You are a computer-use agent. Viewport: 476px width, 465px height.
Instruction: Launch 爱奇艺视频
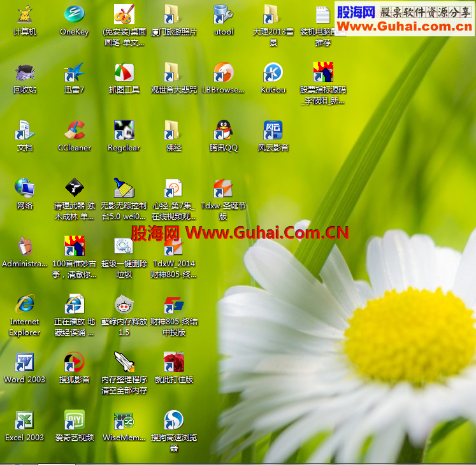pyautogui.click(x=75, y=420)
